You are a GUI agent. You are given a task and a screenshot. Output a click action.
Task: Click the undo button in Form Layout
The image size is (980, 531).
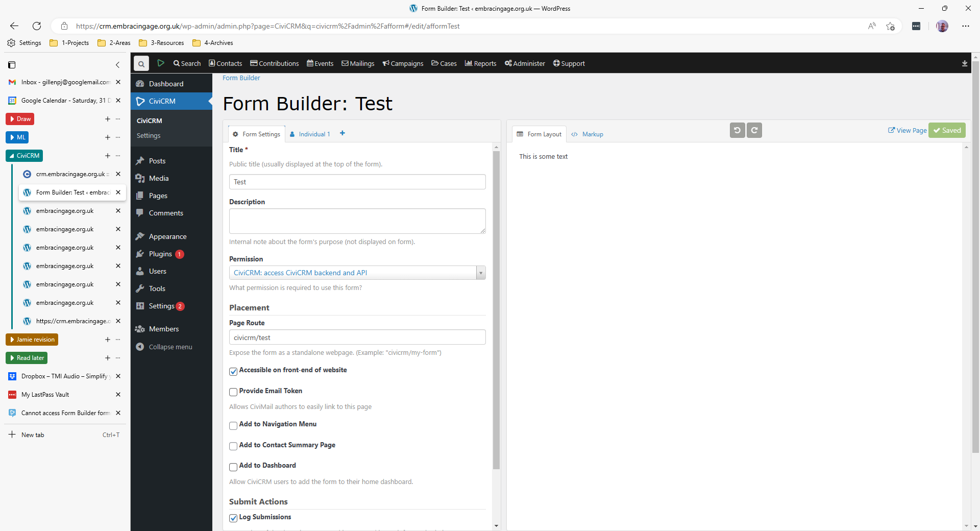click(x=737, y=130)
